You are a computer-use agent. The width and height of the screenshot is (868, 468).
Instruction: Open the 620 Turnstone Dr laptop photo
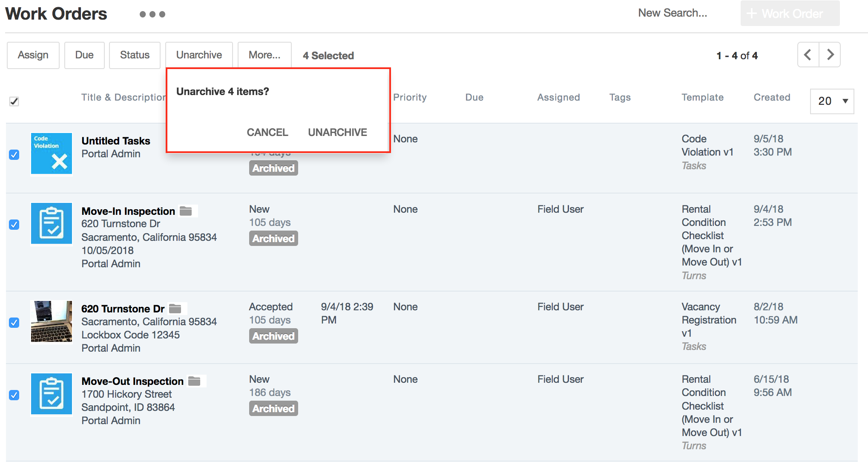[52, 321]
